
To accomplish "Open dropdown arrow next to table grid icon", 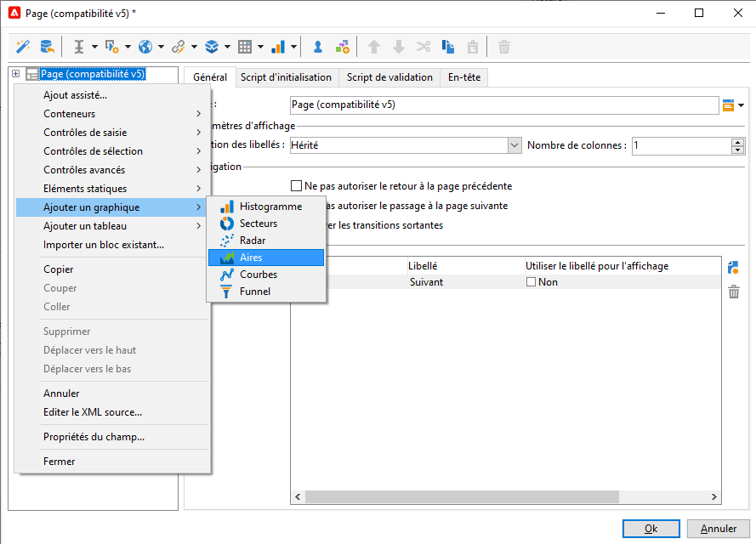I will [261, 47].
